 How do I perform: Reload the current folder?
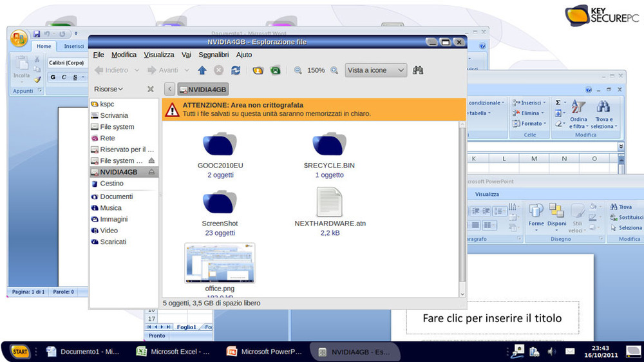coord(235,70)
